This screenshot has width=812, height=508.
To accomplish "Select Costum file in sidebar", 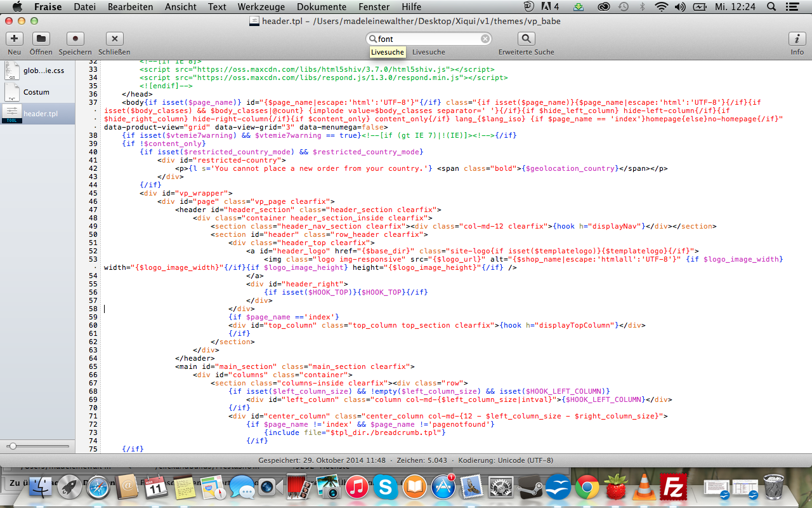I will 37,91.
